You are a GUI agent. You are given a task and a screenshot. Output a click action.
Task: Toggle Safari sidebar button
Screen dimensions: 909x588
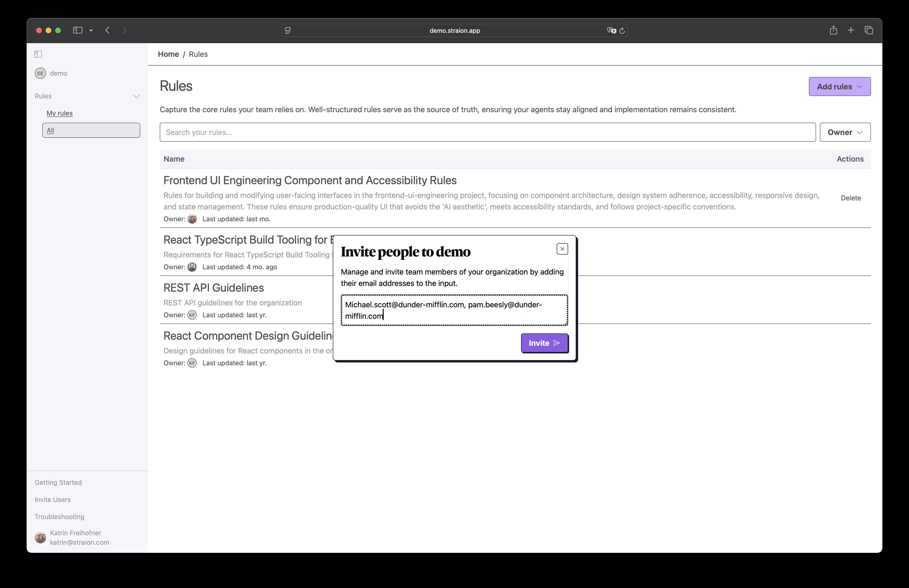pyautogui.click(x=77, y=30)
